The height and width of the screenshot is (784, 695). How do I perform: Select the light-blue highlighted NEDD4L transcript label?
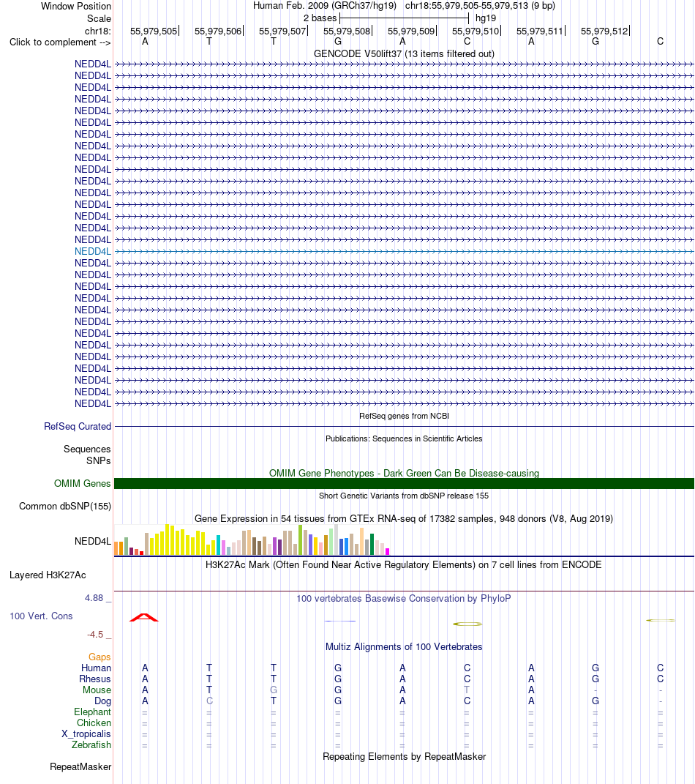tap(93, 252)
